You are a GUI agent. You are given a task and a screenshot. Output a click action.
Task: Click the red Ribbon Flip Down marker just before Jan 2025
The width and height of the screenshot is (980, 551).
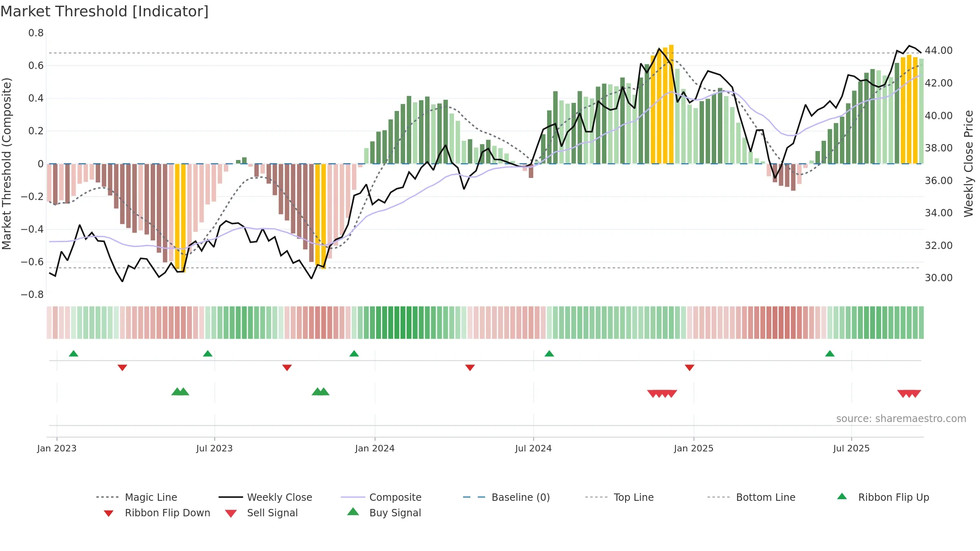pos(690,368)
